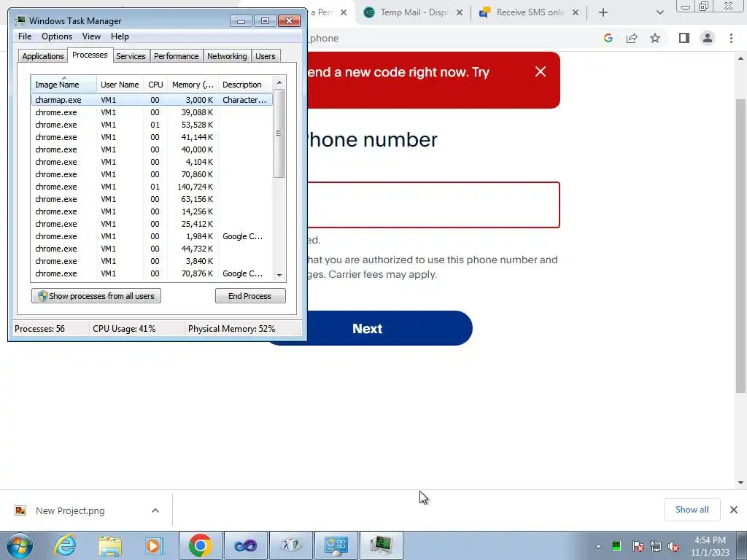Image resolution: width=747 pixels, height=560 pixels.
Task: Close the Chrome downloads bar
Action: 734,510
